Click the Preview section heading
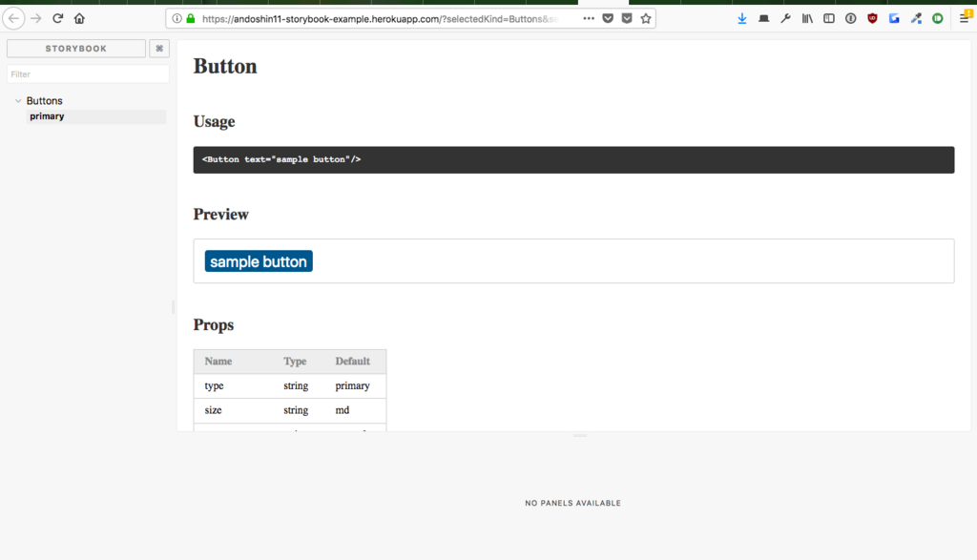The height and width of the screenshot is (560, 977). tap(220, 215)
